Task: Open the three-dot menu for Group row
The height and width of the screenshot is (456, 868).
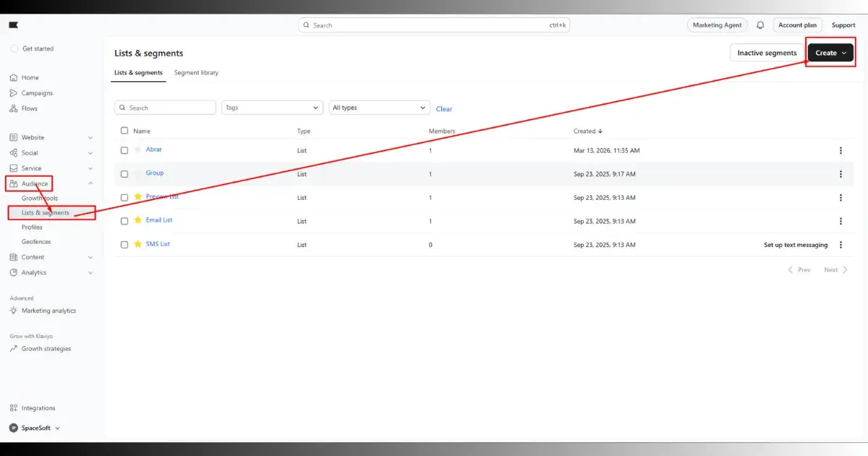Action: click(841, 174)
